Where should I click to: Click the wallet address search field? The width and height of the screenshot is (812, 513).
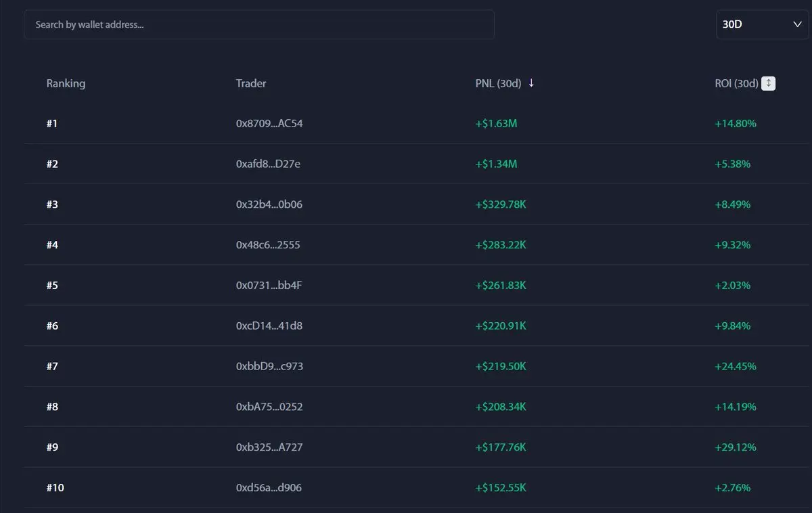[258, 24]
